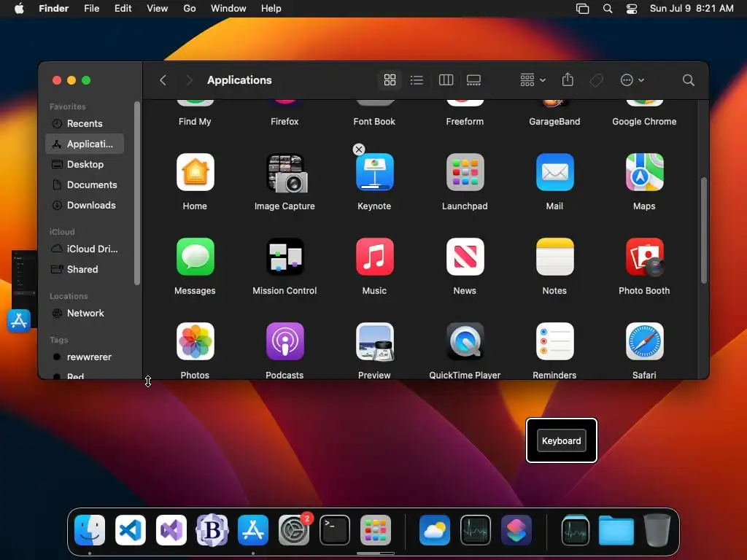Open Control Center in the menu bar
Screen dimensions: 747x560
coord(632,9)
